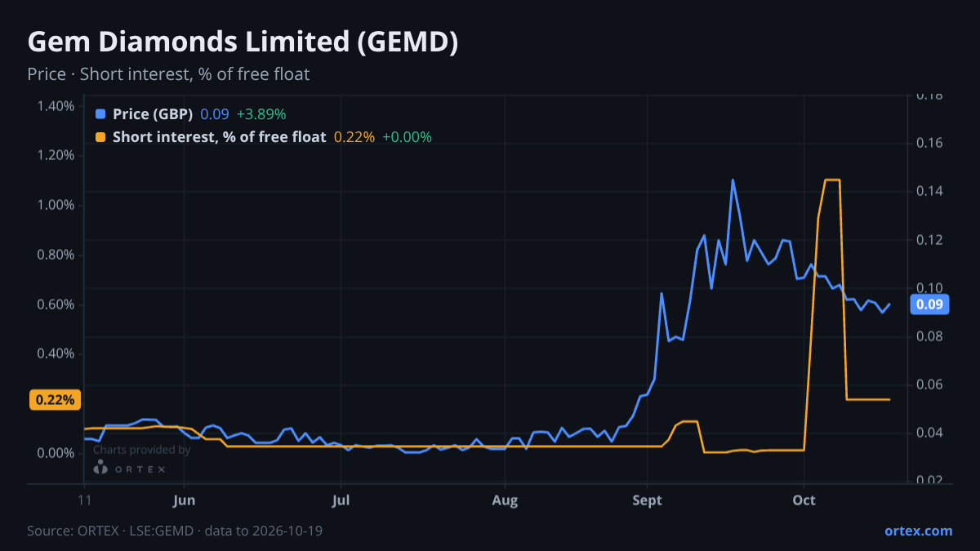Click the blue Price (GBP) legend swatch

click(100, 114)
